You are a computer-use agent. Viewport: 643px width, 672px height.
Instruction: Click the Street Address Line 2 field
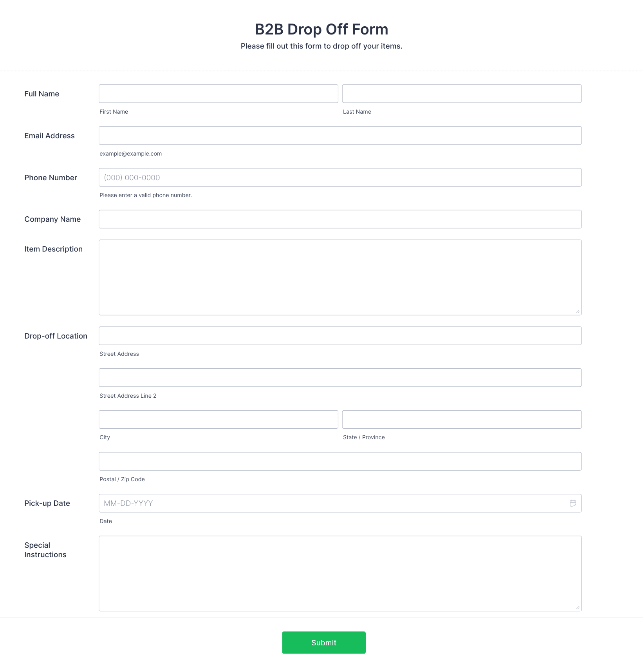340,378
